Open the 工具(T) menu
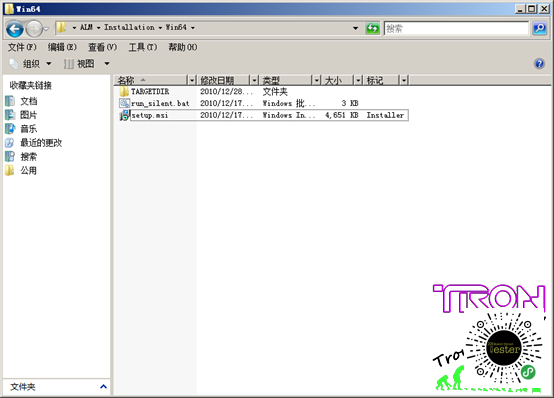Viewport: 554px width, 398px height. [142, 47]
